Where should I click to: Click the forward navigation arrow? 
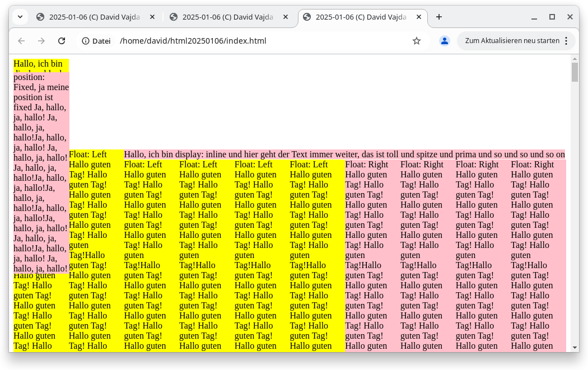pyautogui.click(x=41, y=41)
